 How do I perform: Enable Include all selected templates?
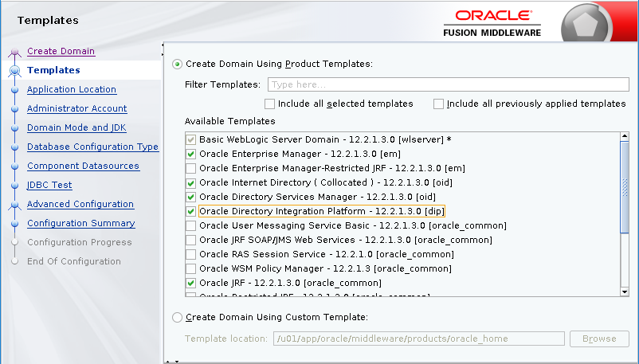(x=269, y=104)
